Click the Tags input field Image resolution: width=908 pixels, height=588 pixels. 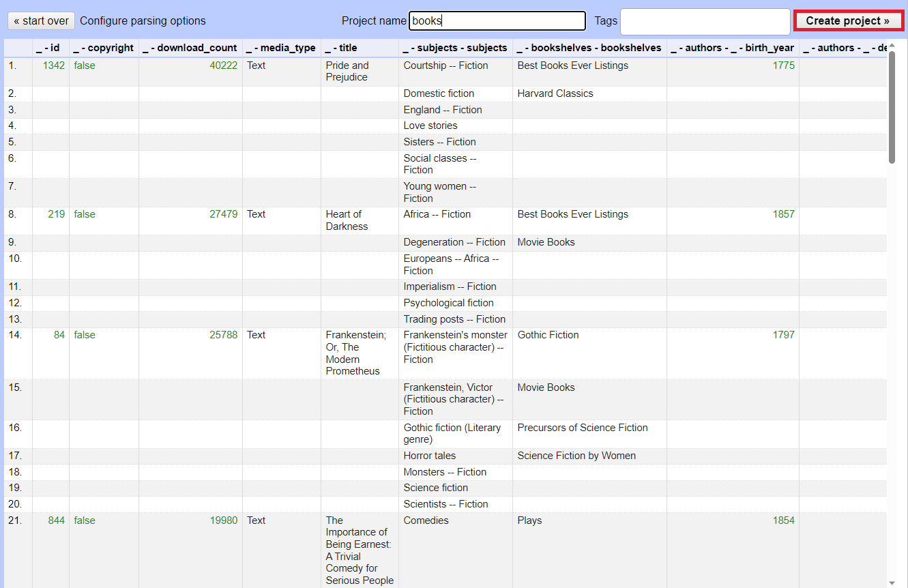(705, 20)
